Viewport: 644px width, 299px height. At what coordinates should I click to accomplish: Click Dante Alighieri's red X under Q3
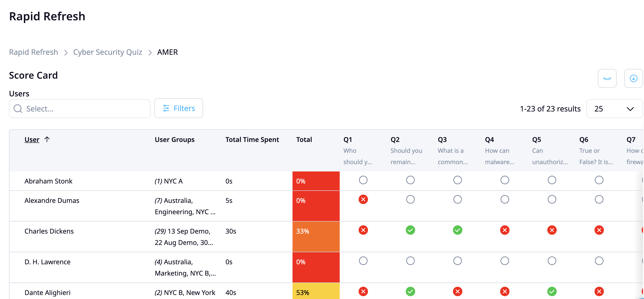click(x=457, y=291)
